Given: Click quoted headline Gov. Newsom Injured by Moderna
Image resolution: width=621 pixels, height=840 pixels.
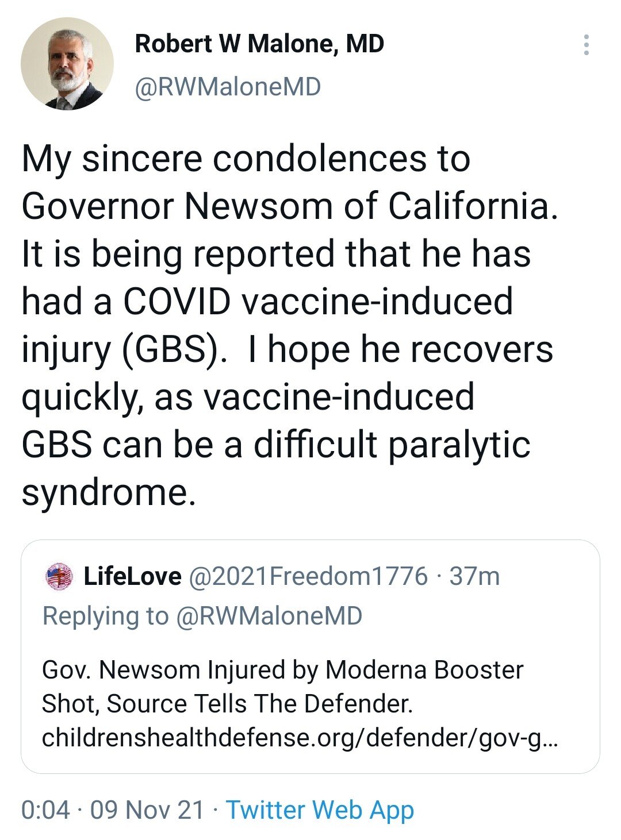Looking at the screenshot, I should pos(282,670).
